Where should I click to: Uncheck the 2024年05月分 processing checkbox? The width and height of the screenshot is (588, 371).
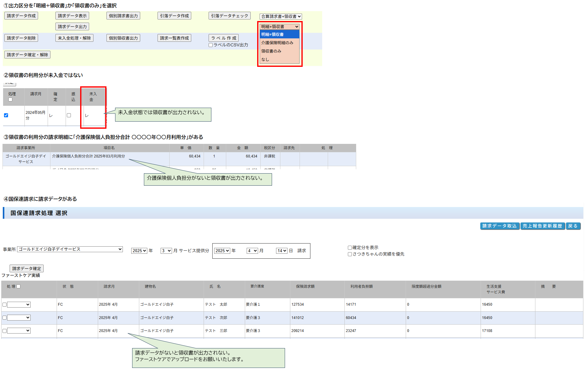point(6,115)
